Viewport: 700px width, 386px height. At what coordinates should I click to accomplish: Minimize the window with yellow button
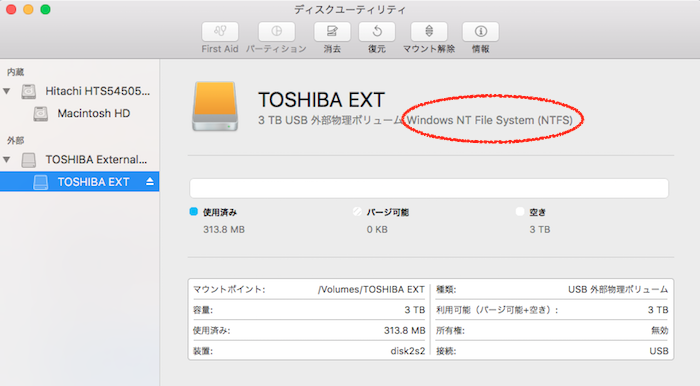click(x=28, y=9)
